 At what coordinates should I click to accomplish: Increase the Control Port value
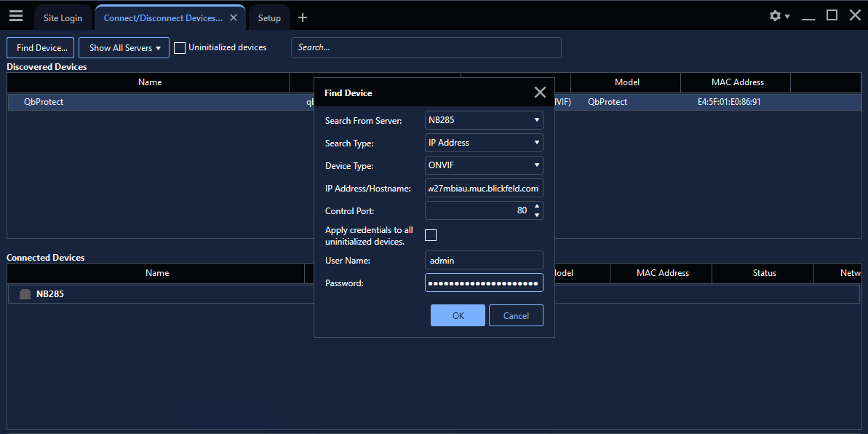click(x=537, y=206)
